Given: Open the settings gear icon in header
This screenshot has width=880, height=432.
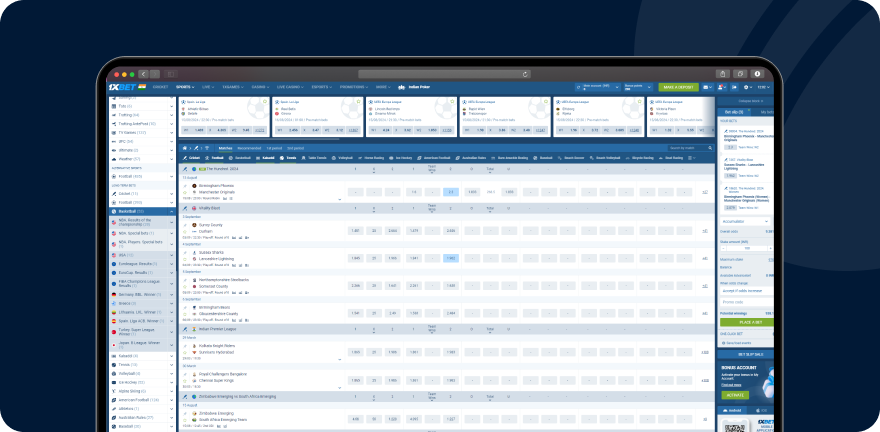Looking at the screenshot, I should (x=746, y=87).
